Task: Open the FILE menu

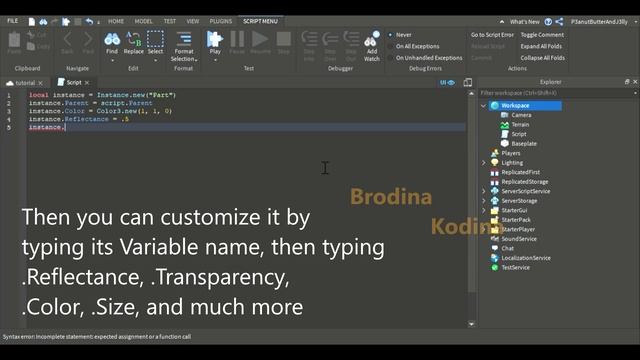Action: click(x=13, y=21)
